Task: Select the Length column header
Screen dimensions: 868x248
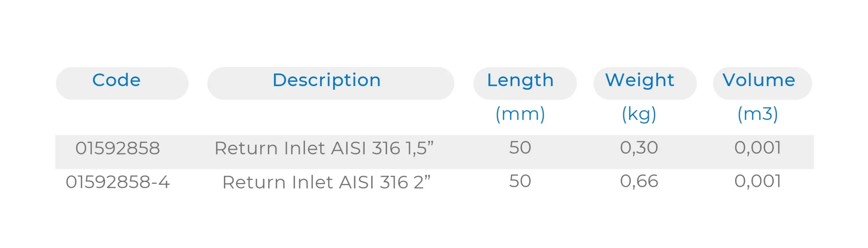Action: click(520, 81)
